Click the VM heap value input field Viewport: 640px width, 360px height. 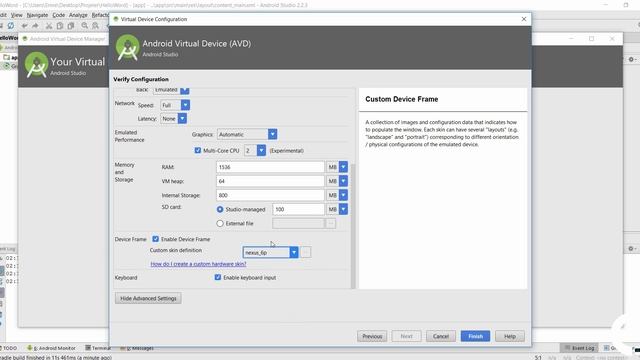click(270, 181)
